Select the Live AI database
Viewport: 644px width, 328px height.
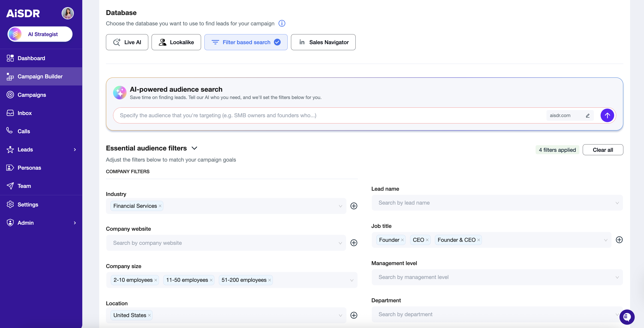tap(127, 42)
